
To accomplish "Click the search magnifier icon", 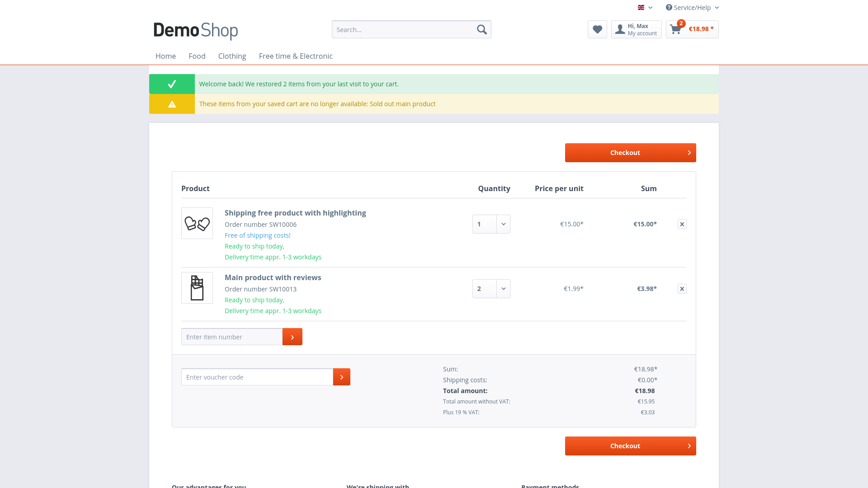I will pos(481,29).
